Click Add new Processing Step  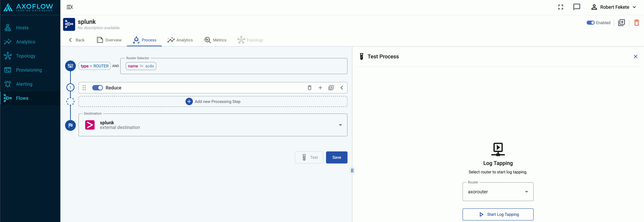tap(213, 101)
